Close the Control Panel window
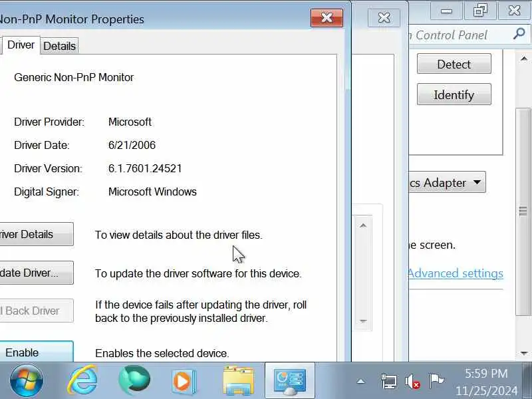This screenshot has height=399, width=532. [514, 11]
